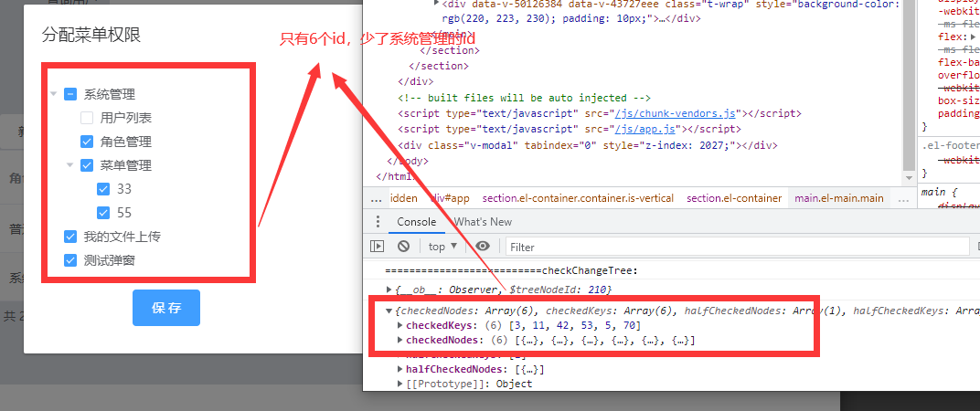Image resolution: width=980 pixels, height=411 pixels.
Task: Uncheck the 我的文件上传 checkbox
Action: (70, 237)
